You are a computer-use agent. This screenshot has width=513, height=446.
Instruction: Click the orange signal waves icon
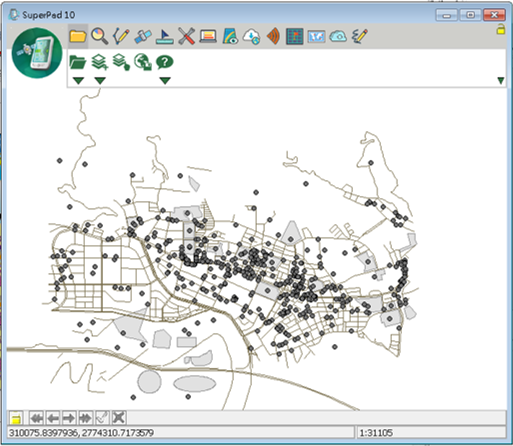[273, 36]
